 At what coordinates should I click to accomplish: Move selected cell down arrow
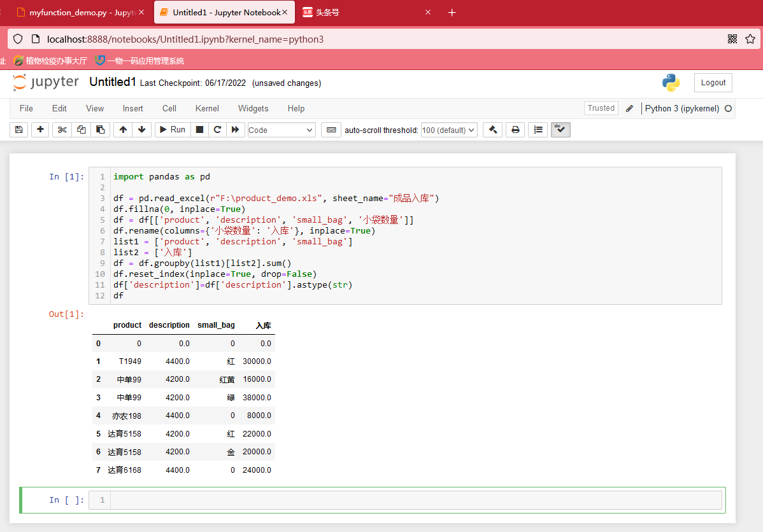coord(141,130)
